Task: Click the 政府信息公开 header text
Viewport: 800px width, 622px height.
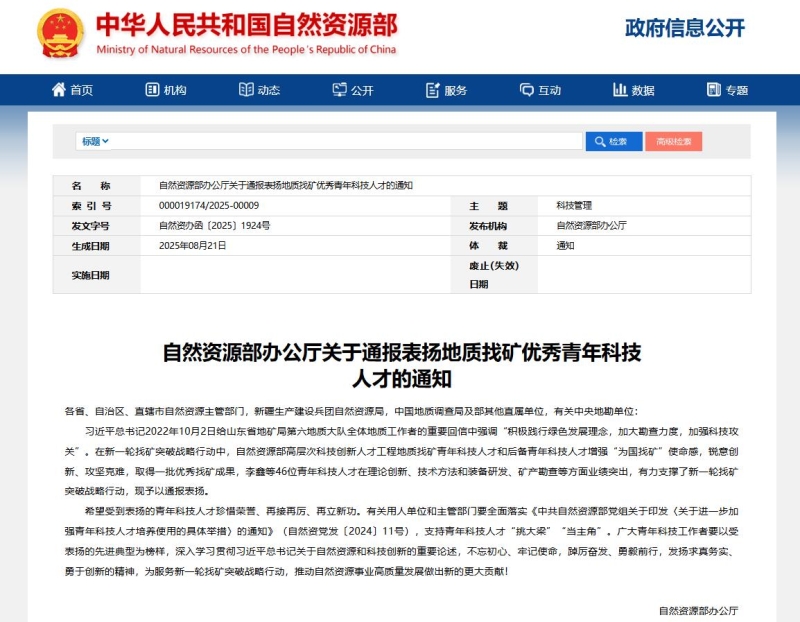Action: tap(684, 28)
